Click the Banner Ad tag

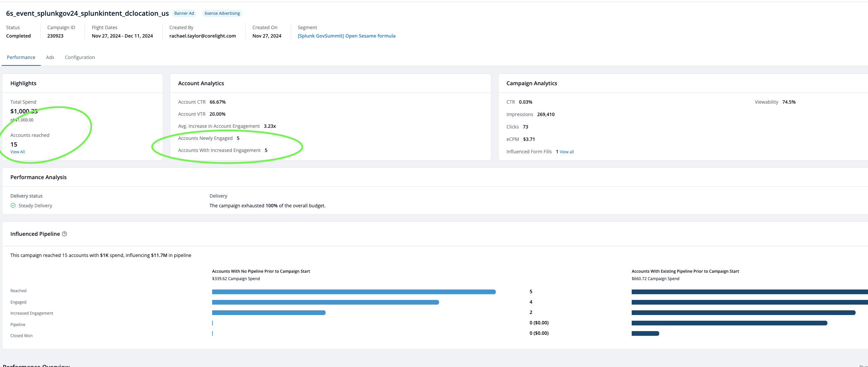pos(184,13)
